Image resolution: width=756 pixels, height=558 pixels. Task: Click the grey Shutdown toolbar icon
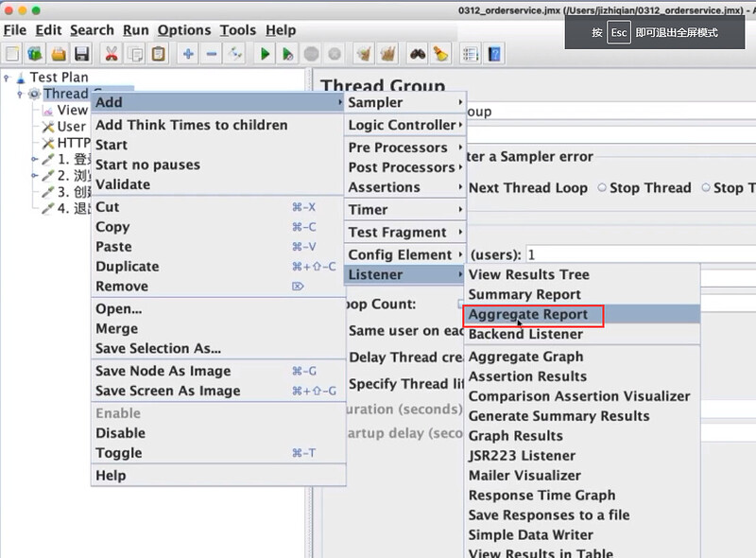[335, 54]
